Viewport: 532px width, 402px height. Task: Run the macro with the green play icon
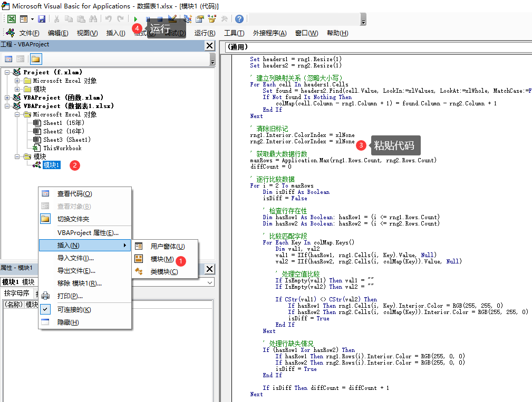pyautogui.click(x=136, y=19)
